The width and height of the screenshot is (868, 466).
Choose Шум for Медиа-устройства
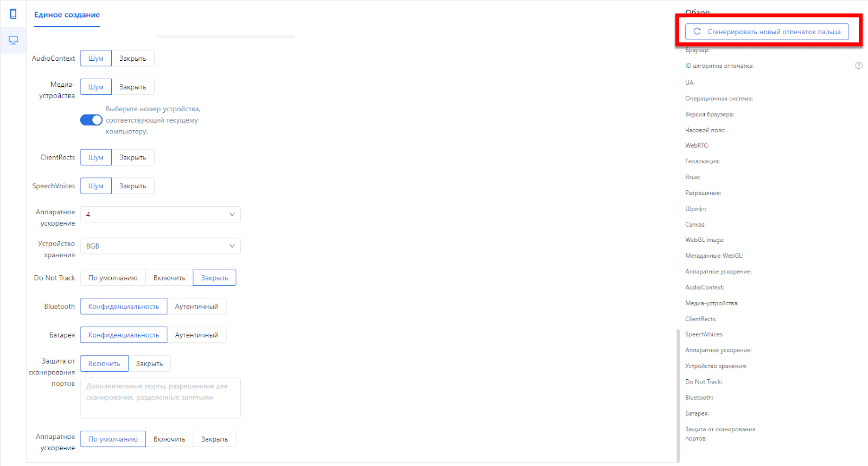96,87
